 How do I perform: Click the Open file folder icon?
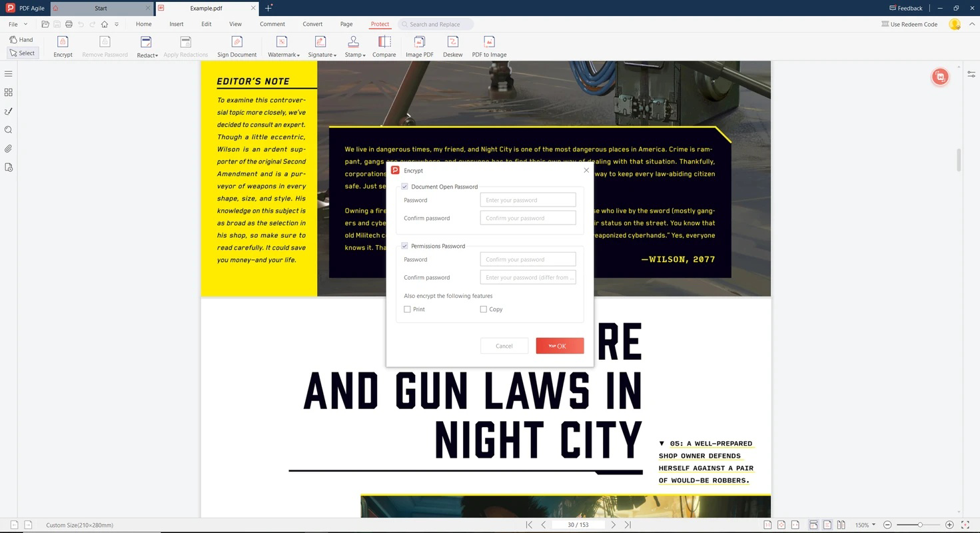(x=45, y=24)
